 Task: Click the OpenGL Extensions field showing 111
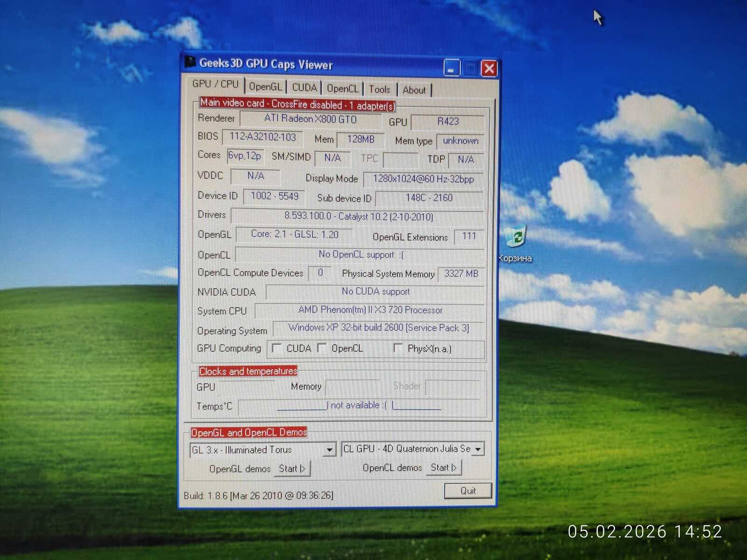tap(469, 236)
